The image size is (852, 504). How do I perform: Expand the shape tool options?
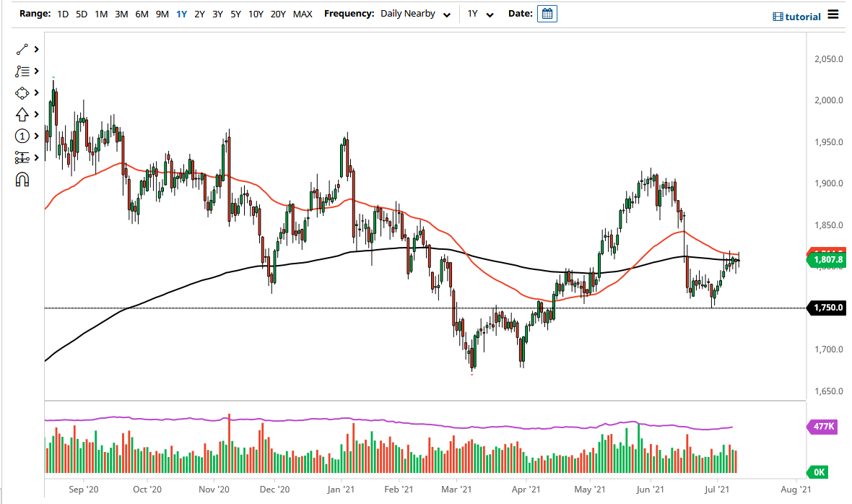click(36, 93)
